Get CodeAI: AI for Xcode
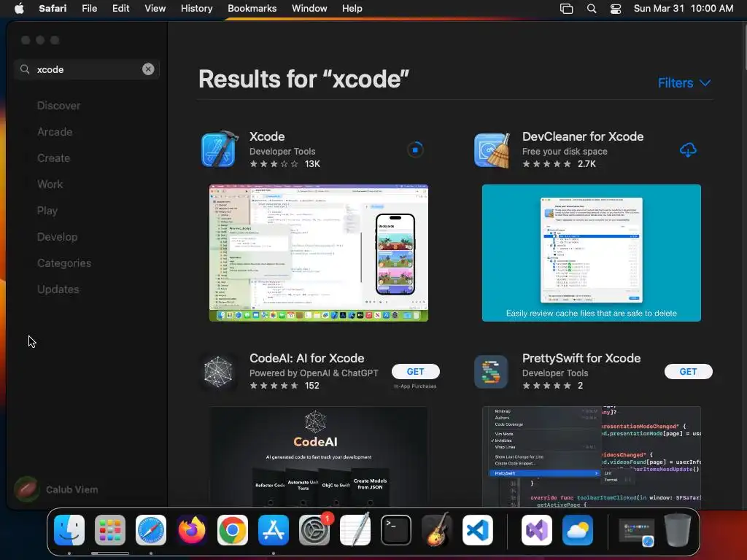747x560 pixels. [x=415, y=371]
